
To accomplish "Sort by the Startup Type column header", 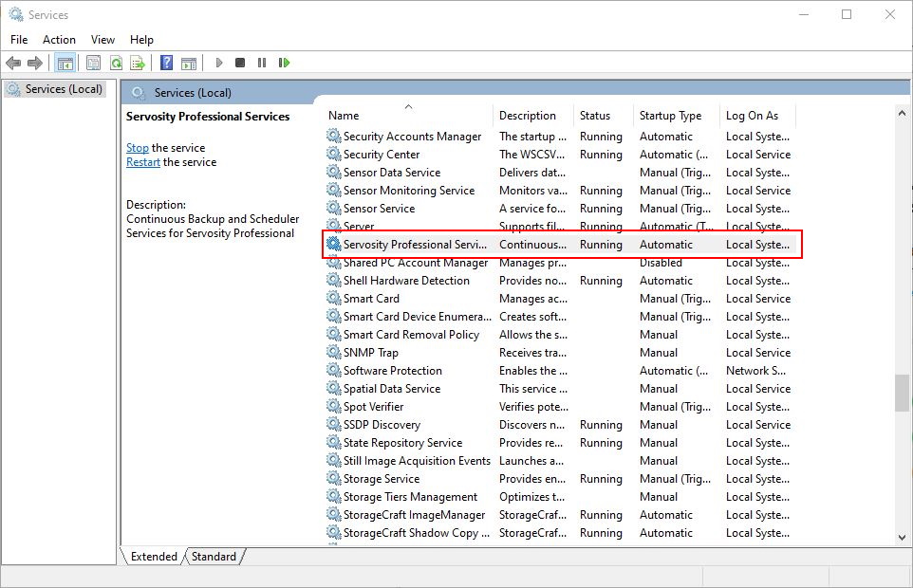I will coord(674,115).
